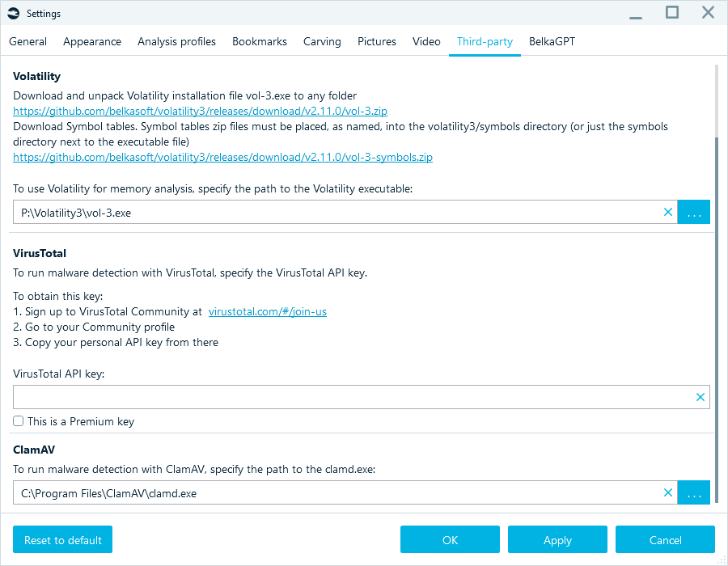Viewport: 728px width, 566px height.
Task: Open the Video settings tab
Action: (x=426, y=41)
